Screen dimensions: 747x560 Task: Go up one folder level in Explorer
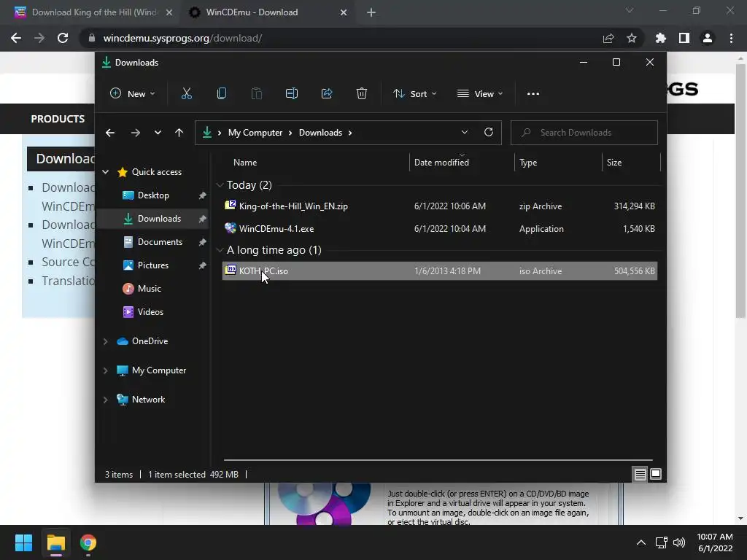pyautogui.click(x=179, y=133)
